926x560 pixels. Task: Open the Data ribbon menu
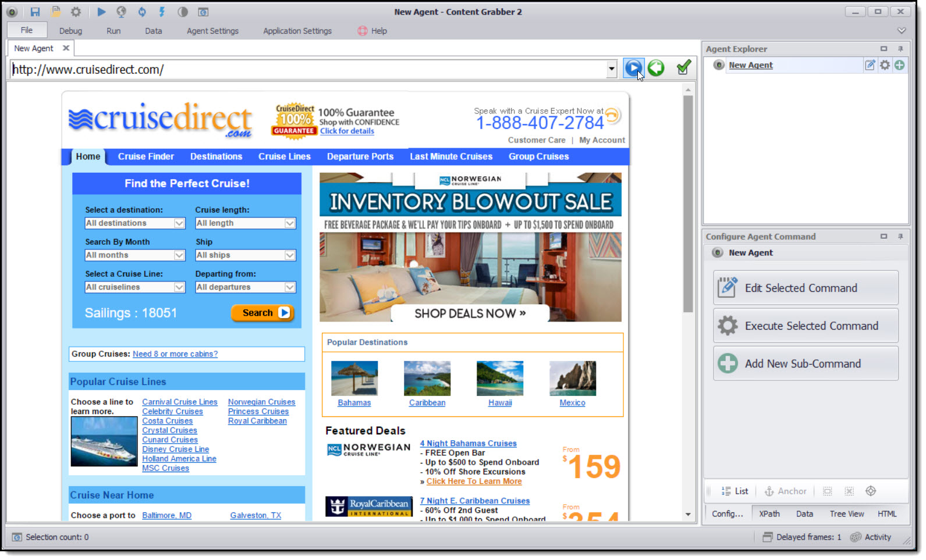(x=154, y=31)
